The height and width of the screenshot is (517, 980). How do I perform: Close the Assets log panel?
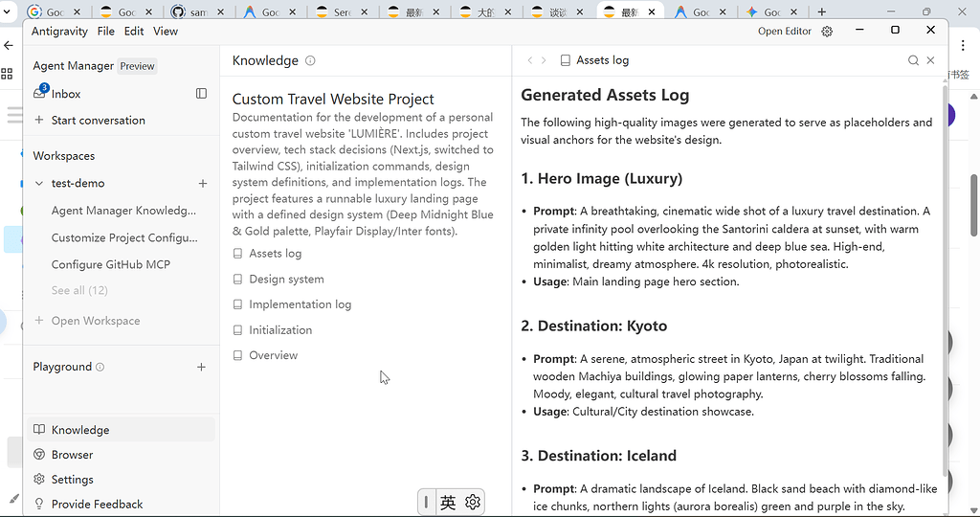click(x=930, y=60)
